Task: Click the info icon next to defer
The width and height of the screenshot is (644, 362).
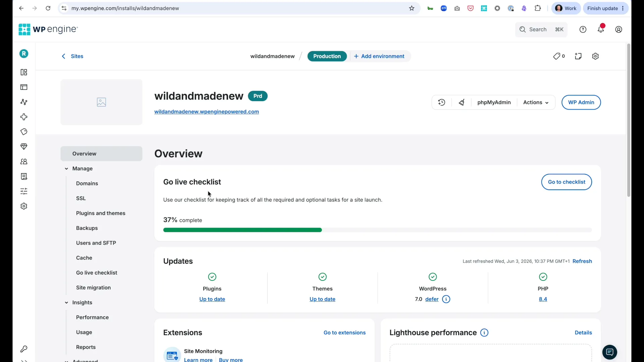Action: tap(446, 299)
